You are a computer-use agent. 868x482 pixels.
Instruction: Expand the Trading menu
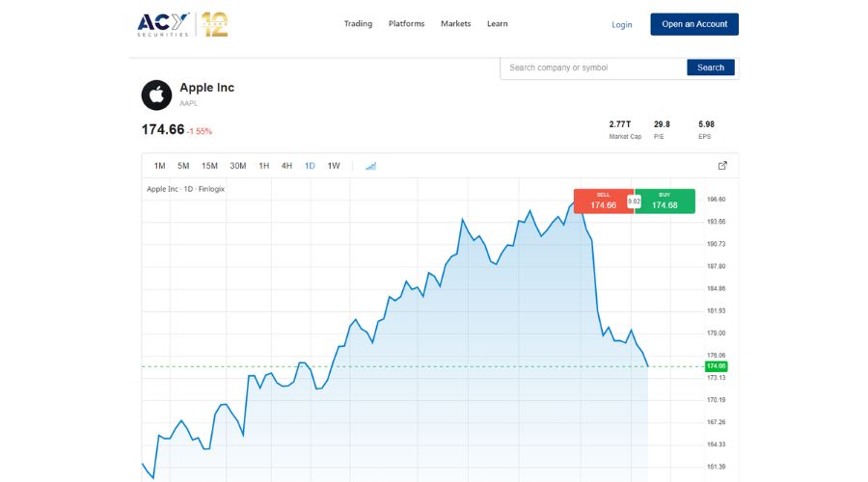(358, 24)
